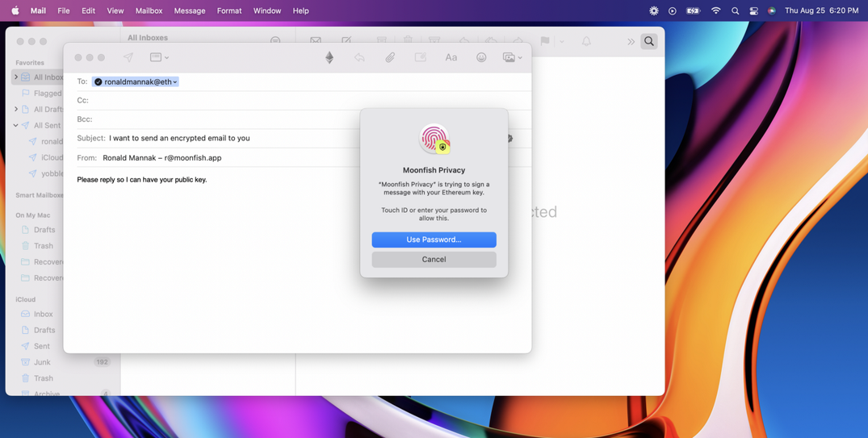
Task: Click the compose new message icon behind
Action: [x=346, y=40]
